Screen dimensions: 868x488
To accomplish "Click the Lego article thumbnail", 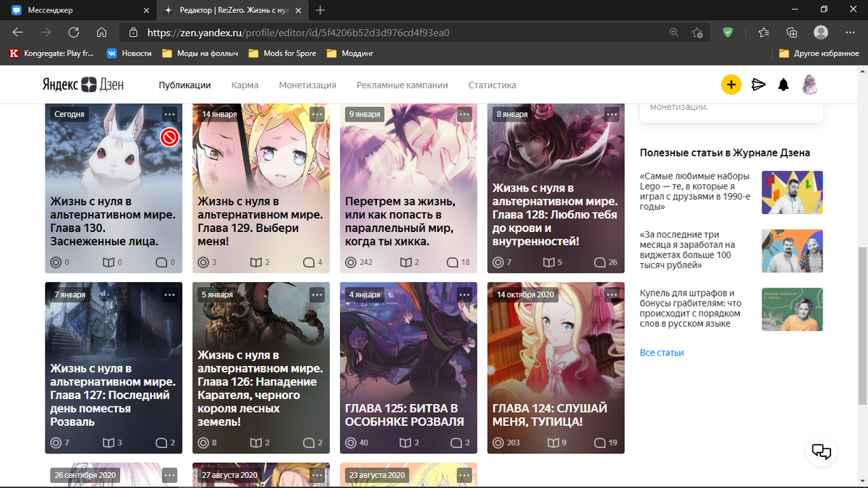I will (792, 192).
